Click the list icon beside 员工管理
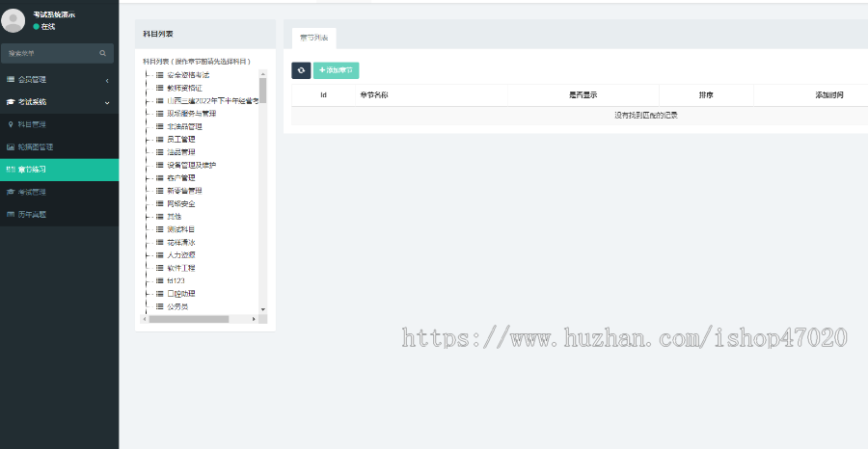Image resolution: width=868 pixels, height=449 pixels. click(159, 140)
